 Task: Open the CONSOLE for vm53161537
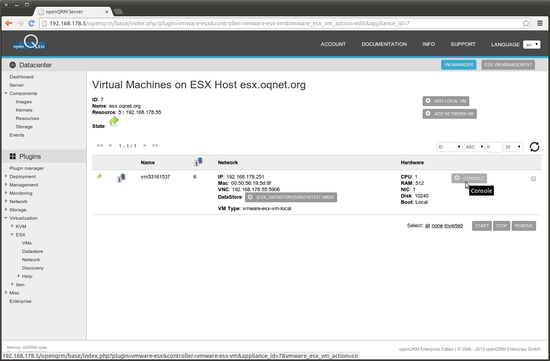(469, 178)
